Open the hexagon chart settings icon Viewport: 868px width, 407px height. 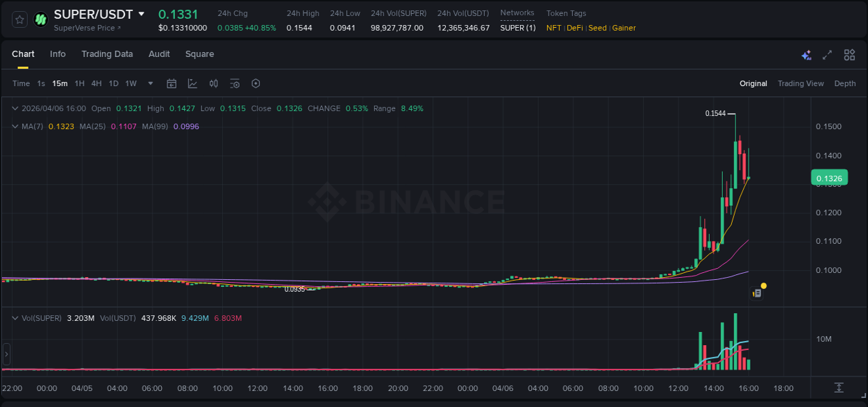pyautogui.click(x=256, y=83)
